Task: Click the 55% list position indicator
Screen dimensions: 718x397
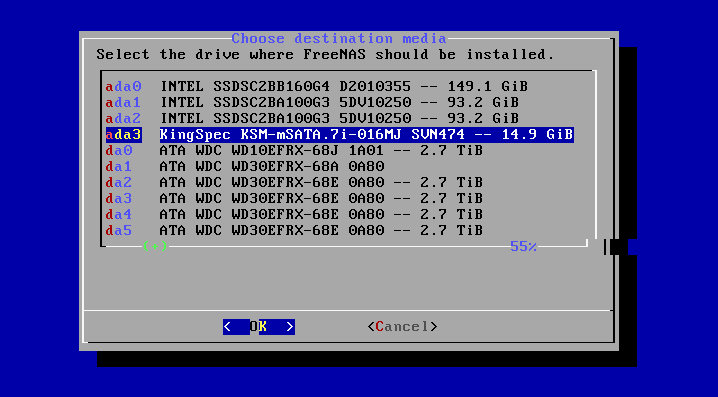Action: tap(523, 247)
